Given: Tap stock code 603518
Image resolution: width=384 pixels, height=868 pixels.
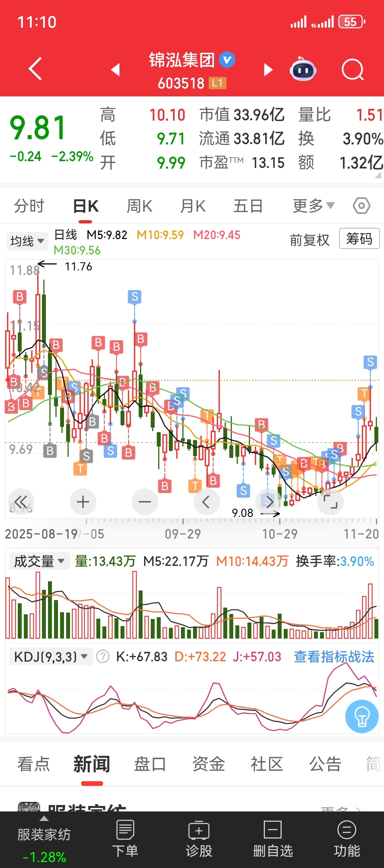Looking at the screenshot, I should pos(181,84).
